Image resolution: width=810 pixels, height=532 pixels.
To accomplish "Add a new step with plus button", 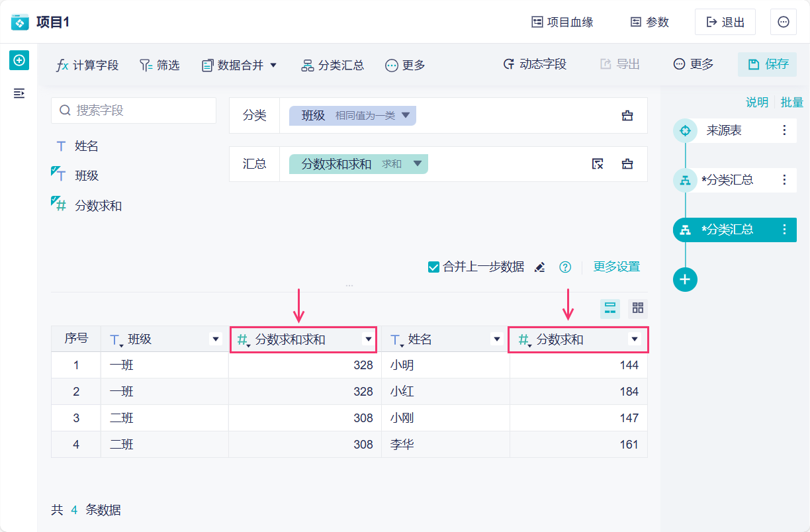I will 685,279.
